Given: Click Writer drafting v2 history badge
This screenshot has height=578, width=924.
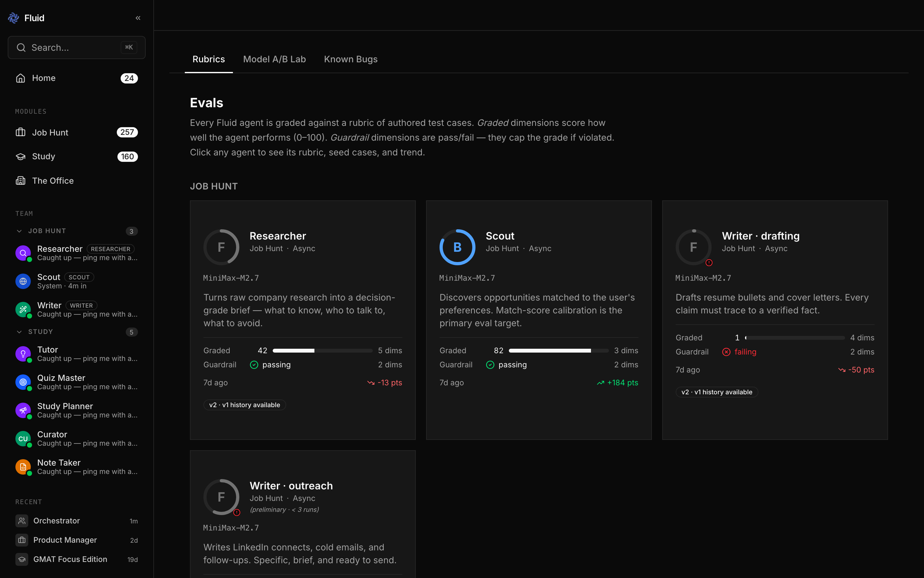Looking at the screenshot, I should [717, 392].
